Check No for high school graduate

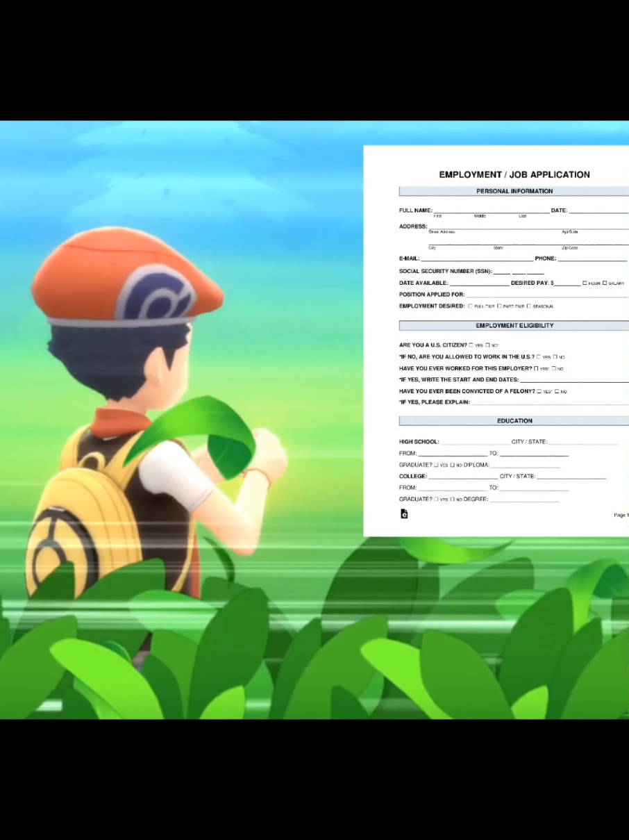coord(452,465)
